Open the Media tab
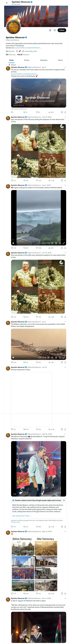Image resolution: width=72 pixels, height=644 pixels. click(60, 60)
